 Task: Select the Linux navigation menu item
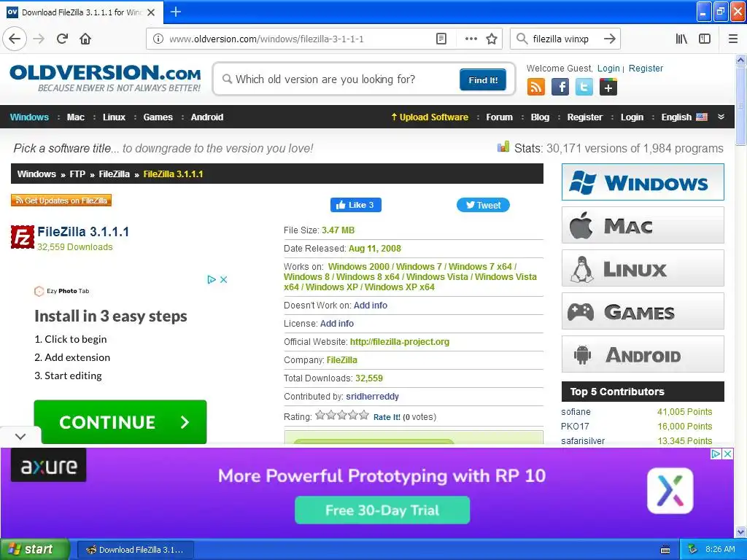114,117
